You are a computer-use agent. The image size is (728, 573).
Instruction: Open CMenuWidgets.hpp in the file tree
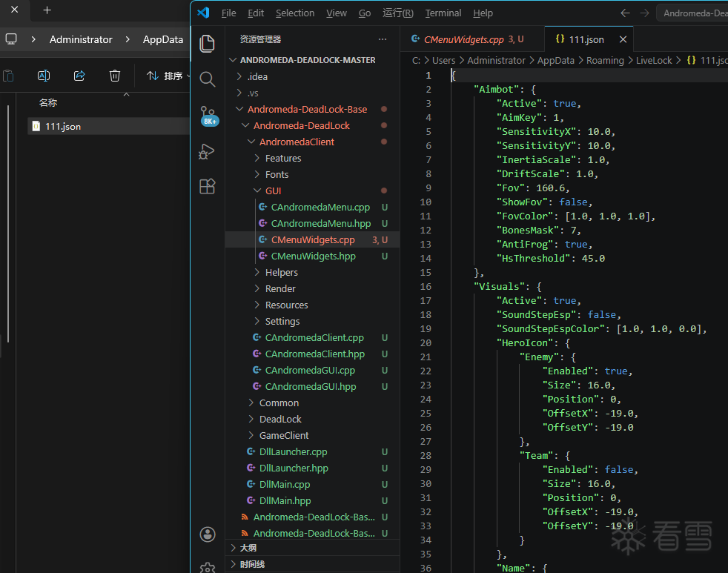click(x=312, y=256)
